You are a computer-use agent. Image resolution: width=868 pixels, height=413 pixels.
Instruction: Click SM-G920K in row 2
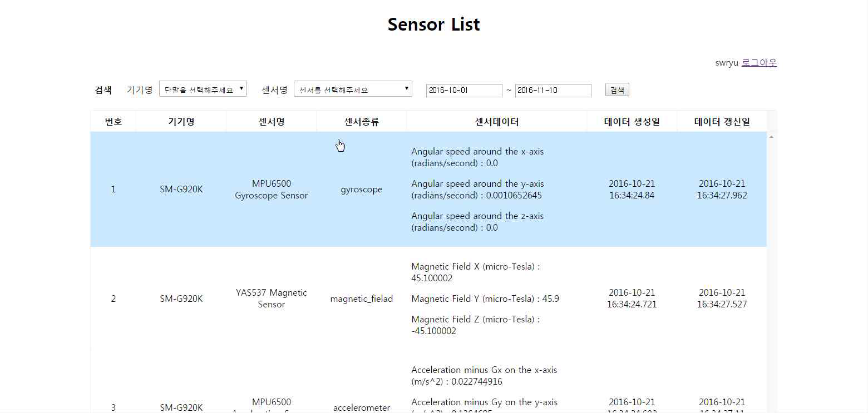coord(181,299)
